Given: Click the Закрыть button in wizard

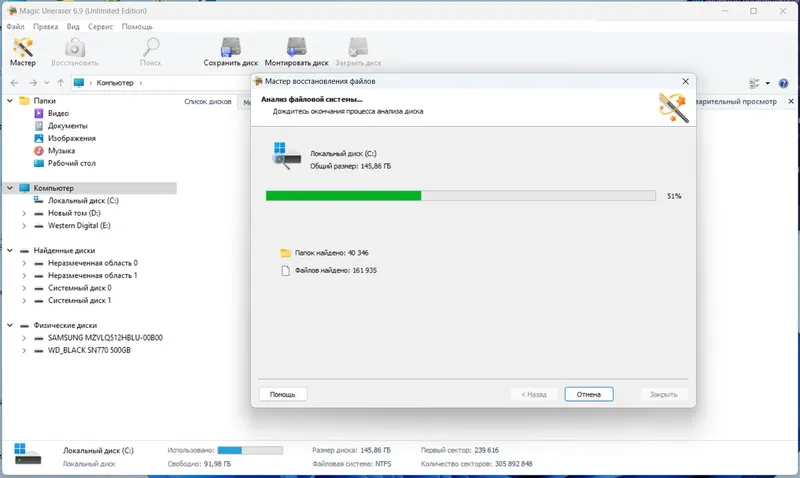Looking at the screenshot, I should click(x=663, y=394).
